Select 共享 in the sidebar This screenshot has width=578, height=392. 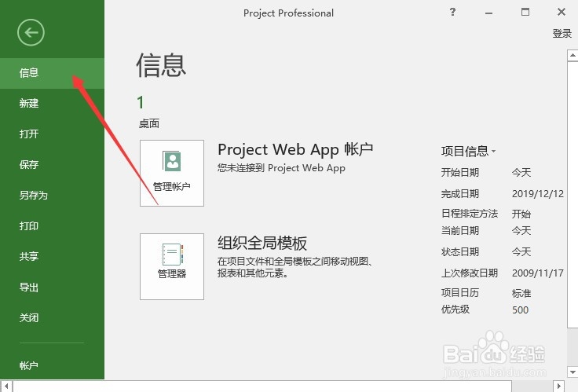point(52,256)
